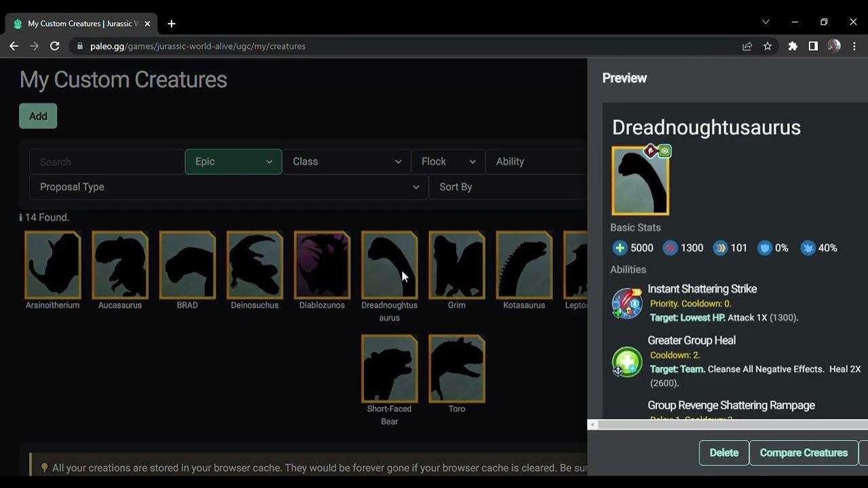The image size is (868, 488).
Task: Click the Group Revenge Shattering Rampage name
Action: (x=731, y=405)
